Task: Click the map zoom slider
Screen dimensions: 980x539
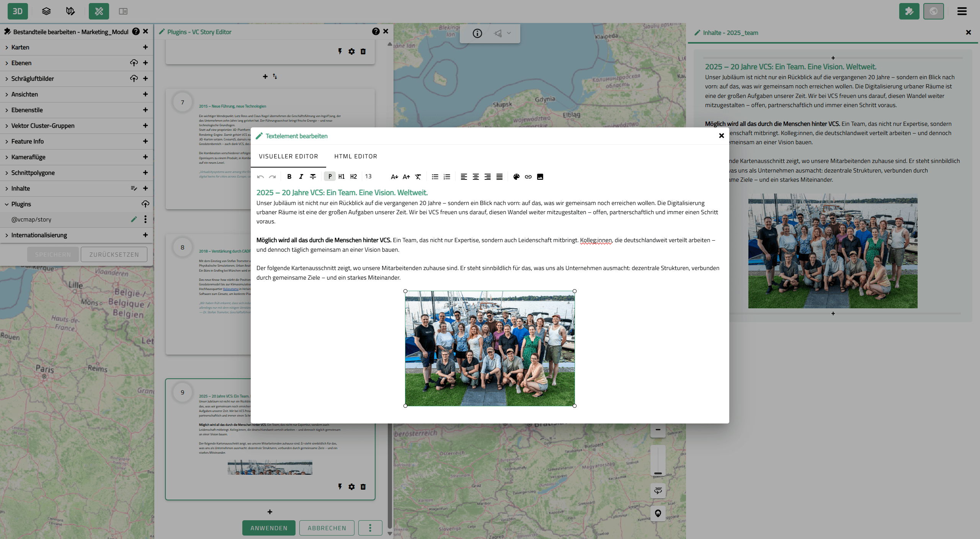Action: click(658, 460)
